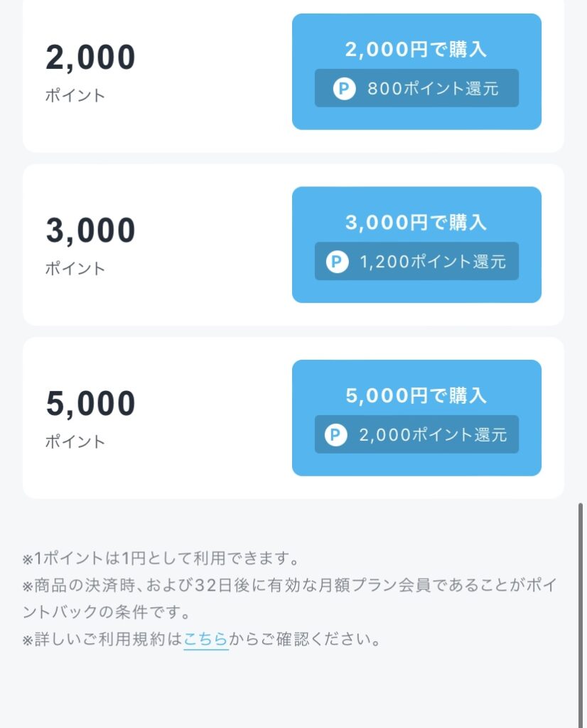Viewport: 587px width, 728px height.
Task: Tap the 2,000ポイント還元 badge
Action: point(416,434)
